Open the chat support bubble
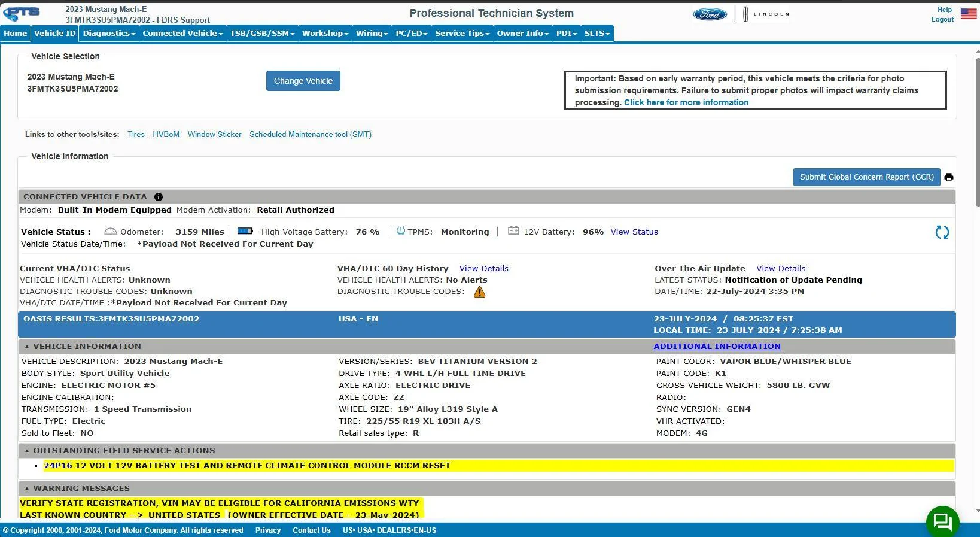The image size is (980, 537). 943,521
